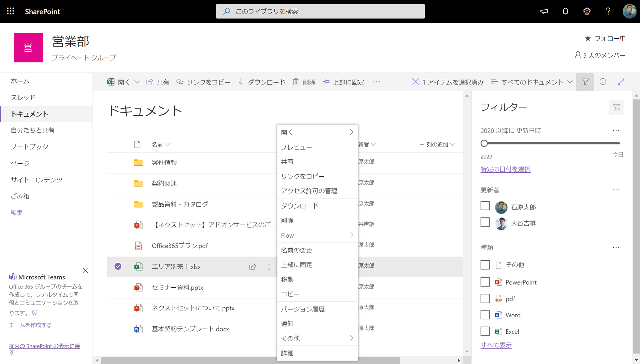The height and width of the screenshot is (364, 640).
Task: Click the pin to top toolbar icon
Action: pyautogui.click(x=326, y=82)
